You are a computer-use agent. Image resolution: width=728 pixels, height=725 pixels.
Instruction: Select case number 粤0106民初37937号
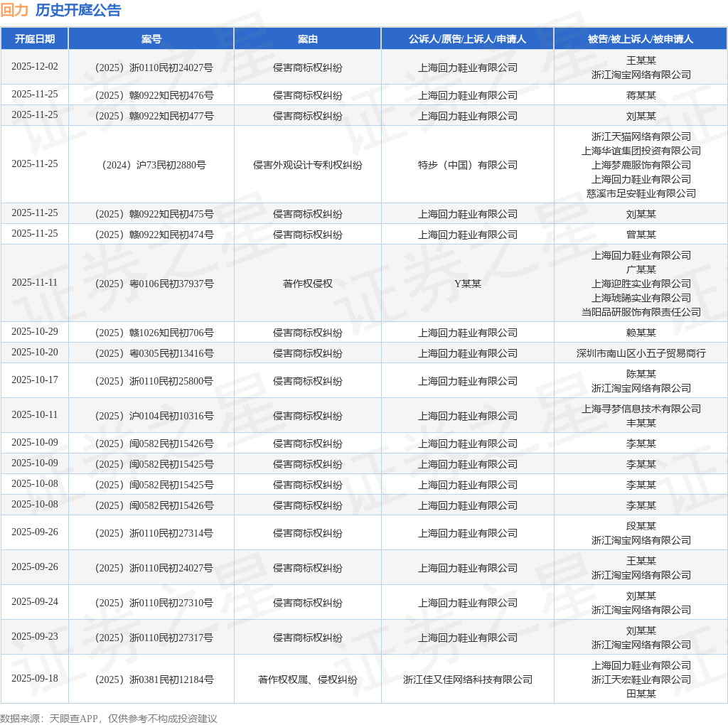click(154, 284)
